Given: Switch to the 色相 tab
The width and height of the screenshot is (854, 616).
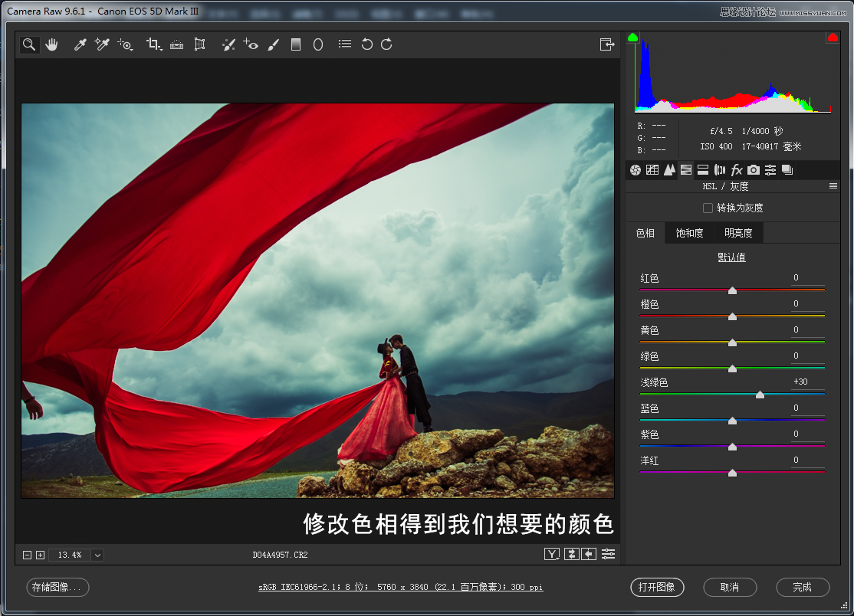Looking at the screenshot, I should pos(645,233).
